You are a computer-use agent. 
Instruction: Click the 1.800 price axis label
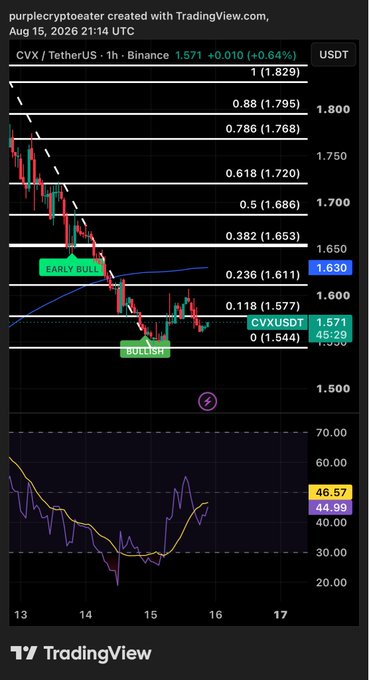(333, 109)
